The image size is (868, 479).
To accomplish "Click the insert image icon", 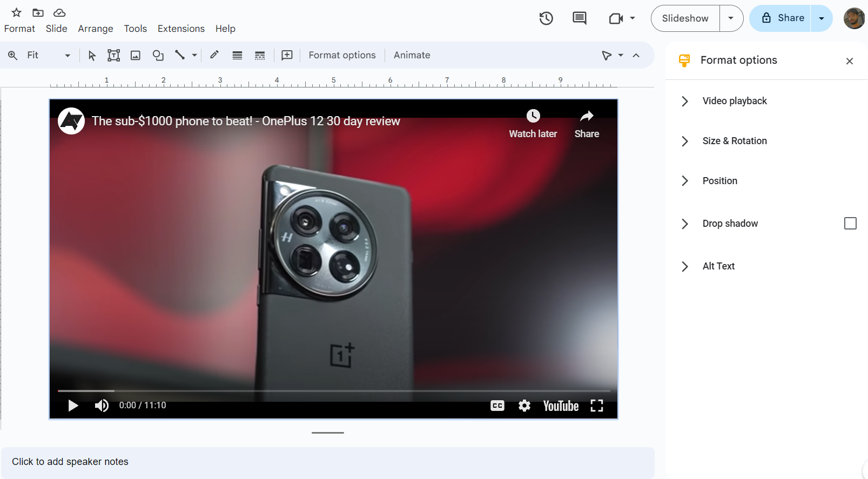I will [x=136, y=55].
